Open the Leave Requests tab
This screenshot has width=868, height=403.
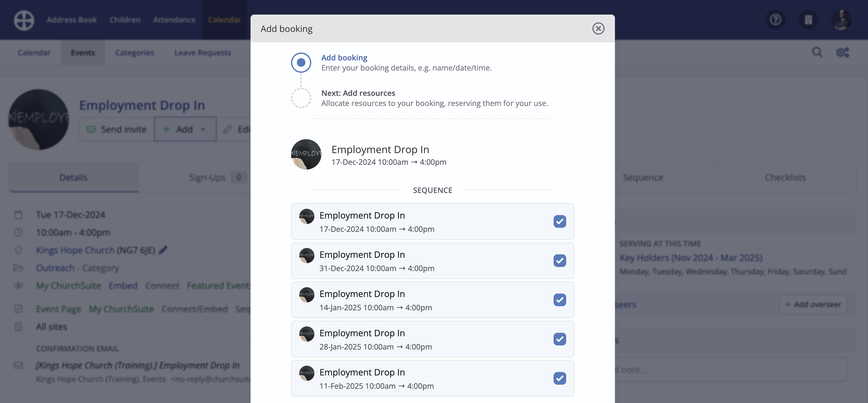202,53
